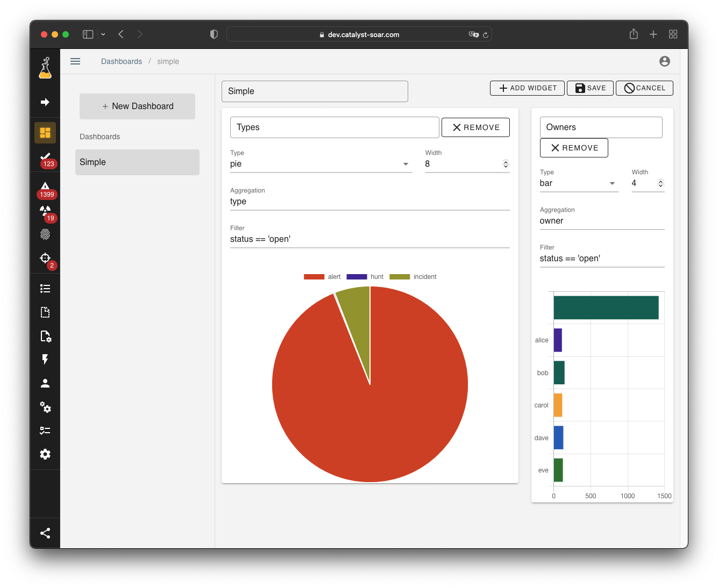Increase Width of Types widget with stepper arrow
718x588 pixels.
506,161
